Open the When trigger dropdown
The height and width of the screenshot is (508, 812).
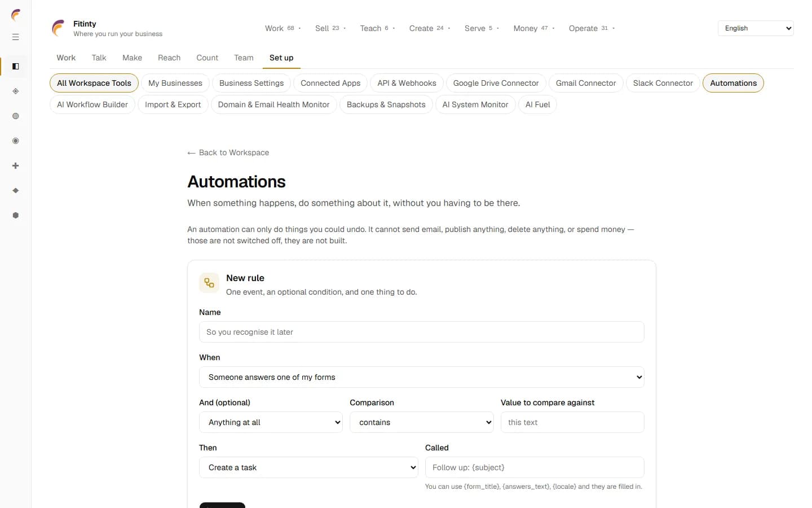pos(422,377)
